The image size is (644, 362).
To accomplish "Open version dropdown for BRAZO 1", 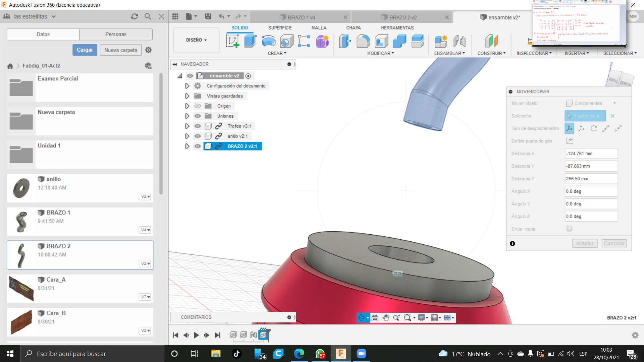I will (x=145, y=230).
